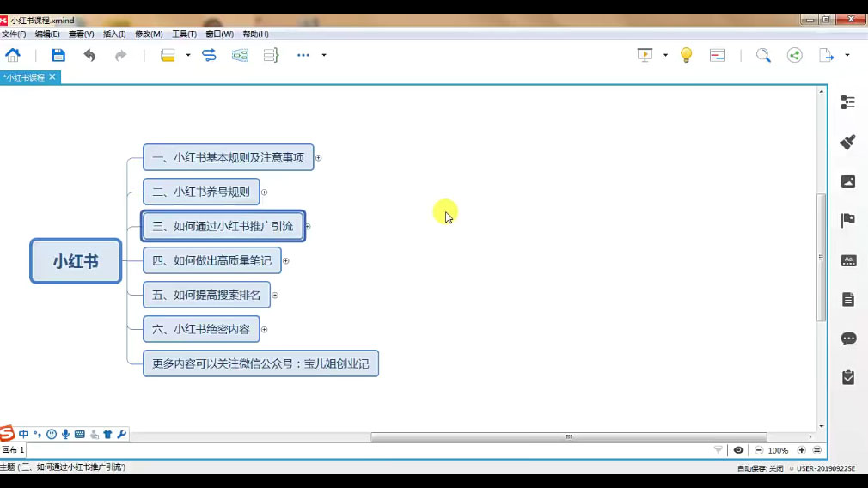Open the Gantt chart view
868x488 pixels.
tap(718, 55)
